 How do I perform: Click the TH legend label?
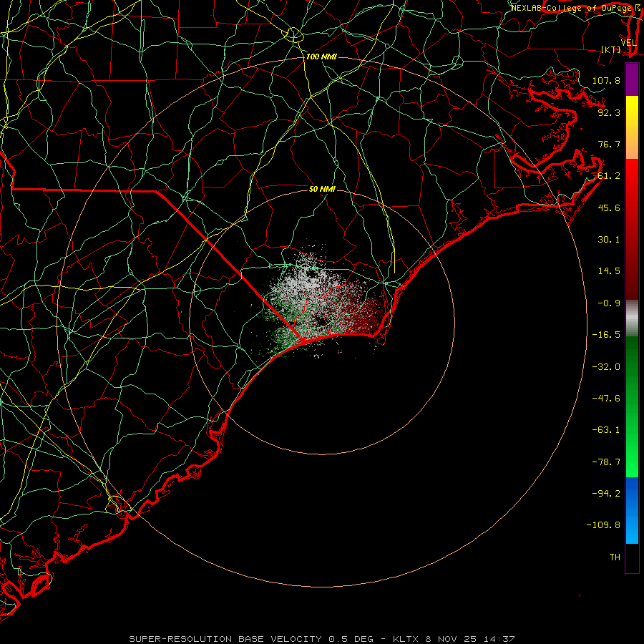[x=615, y=557]
